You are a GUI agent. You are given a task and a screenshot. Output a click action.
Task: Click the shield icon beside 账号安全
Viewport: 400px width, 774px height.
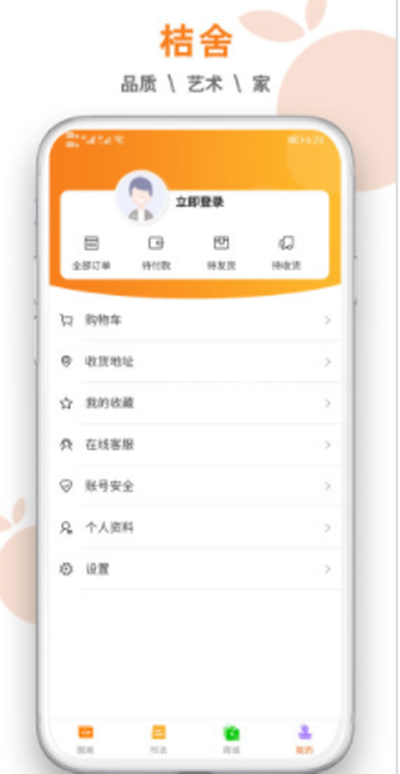click(66, 486)
